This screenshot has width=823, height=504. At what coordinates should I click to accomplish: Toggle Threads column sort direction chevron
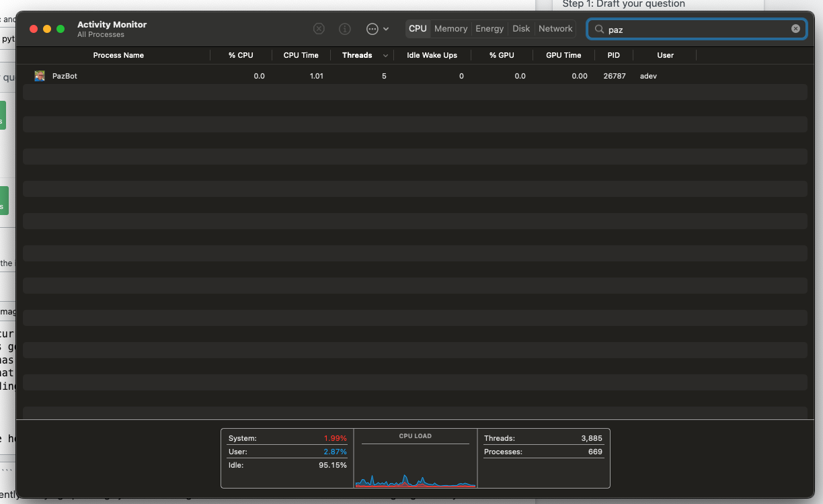[x=386, y=56]
